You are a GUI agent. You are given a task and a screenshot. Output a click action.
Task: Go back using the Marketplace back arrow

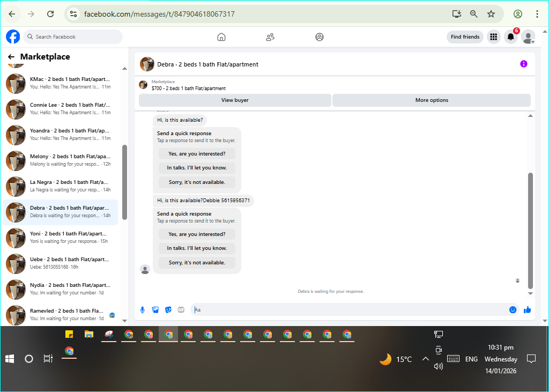pos(11,57)
